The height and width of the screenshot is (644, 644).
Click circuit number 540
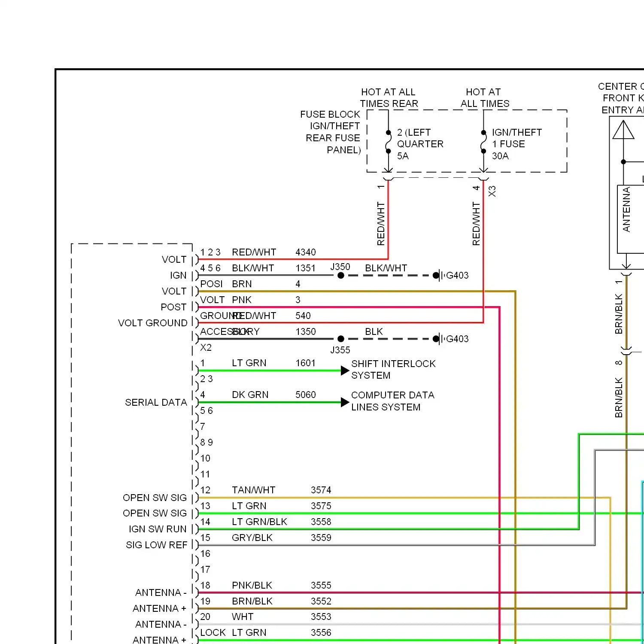(303, 316)
